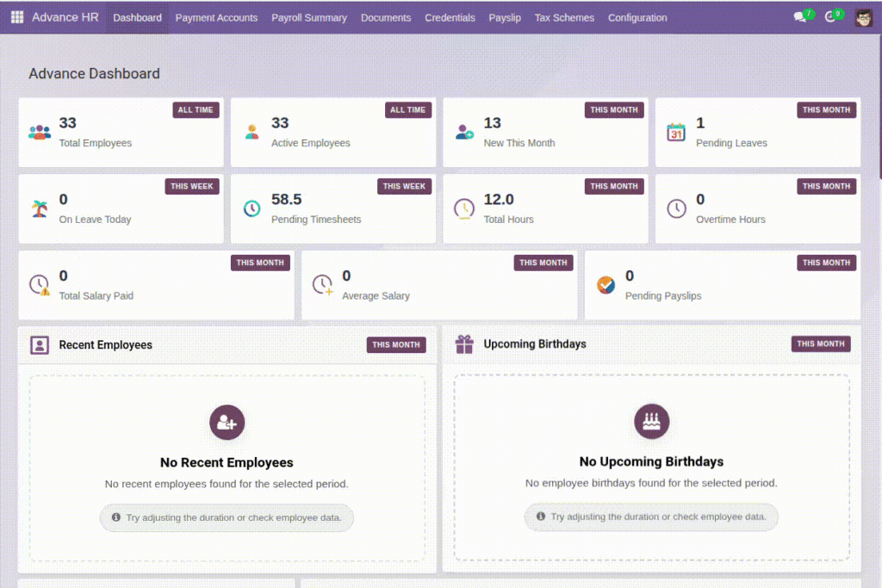Click the Average Salary label
Screen dimensions: 882x588
click(x=376, y=296)
